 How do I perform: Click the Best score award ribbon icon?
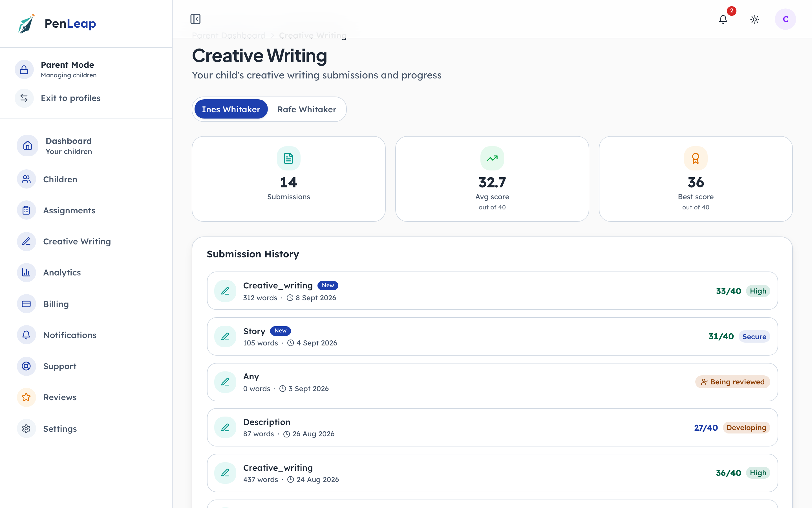coord(696,158)
